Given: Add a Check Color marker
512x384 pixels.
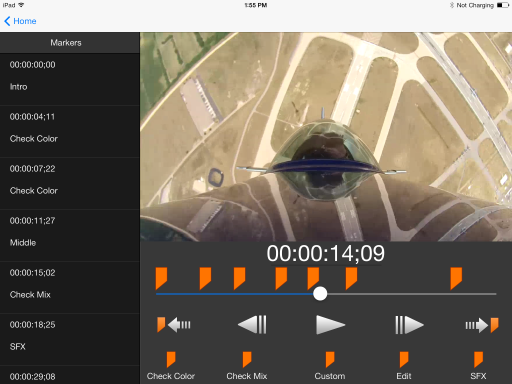Looking at the screenshot, I should pyautogui.click(x=171, y=366).
